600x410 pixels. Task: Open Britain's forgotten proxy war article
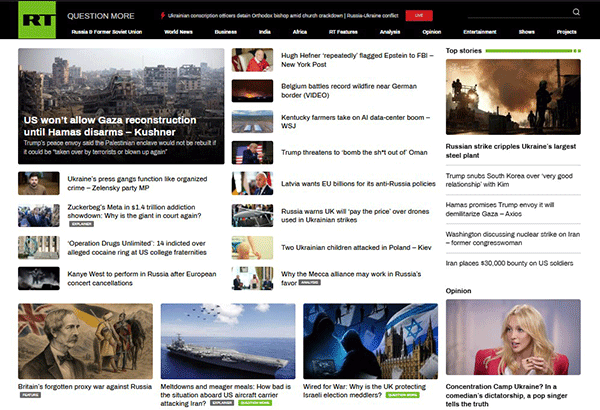click(85, 387)
